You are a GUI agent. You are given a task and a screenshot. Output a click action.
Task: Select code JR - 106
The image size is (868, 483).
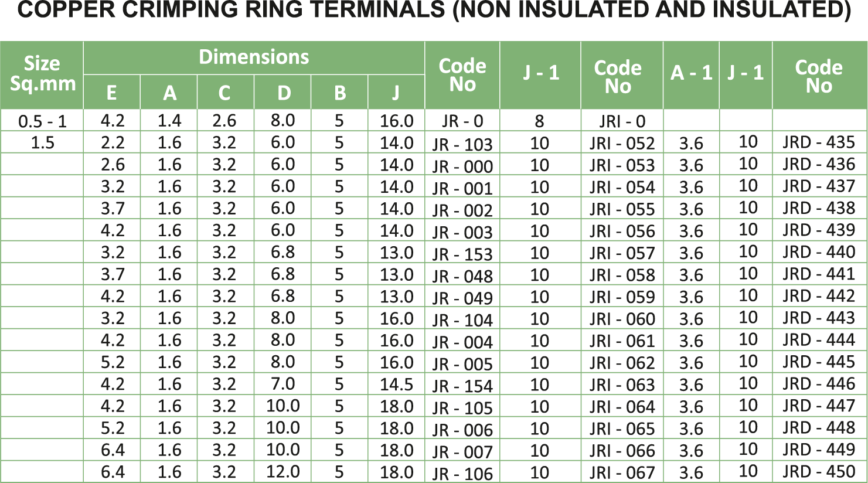click(462, 473)
